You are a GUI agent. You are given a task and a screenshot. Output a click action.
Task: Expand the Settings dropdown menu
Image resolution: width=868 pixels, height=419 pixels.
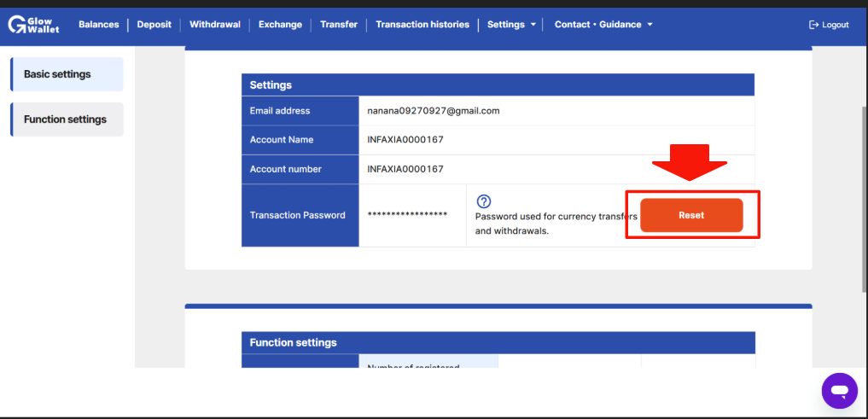(x=511, y=25)
